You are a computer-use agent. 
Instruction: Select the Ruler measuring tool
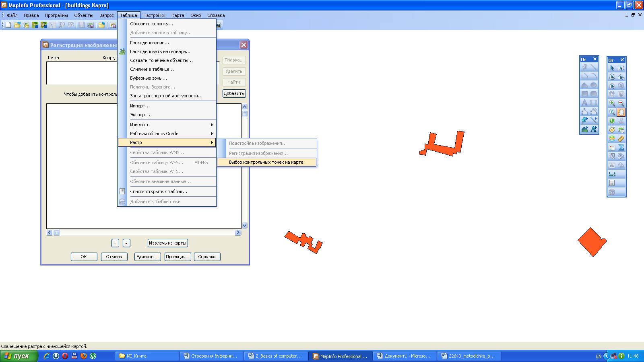click(621, 139)
